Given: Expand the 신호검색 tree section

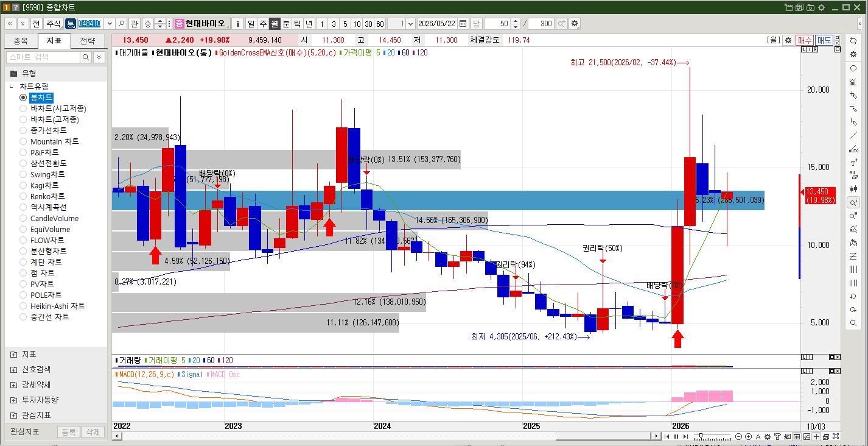Looking at the screenshot, I should coord(13,369).
